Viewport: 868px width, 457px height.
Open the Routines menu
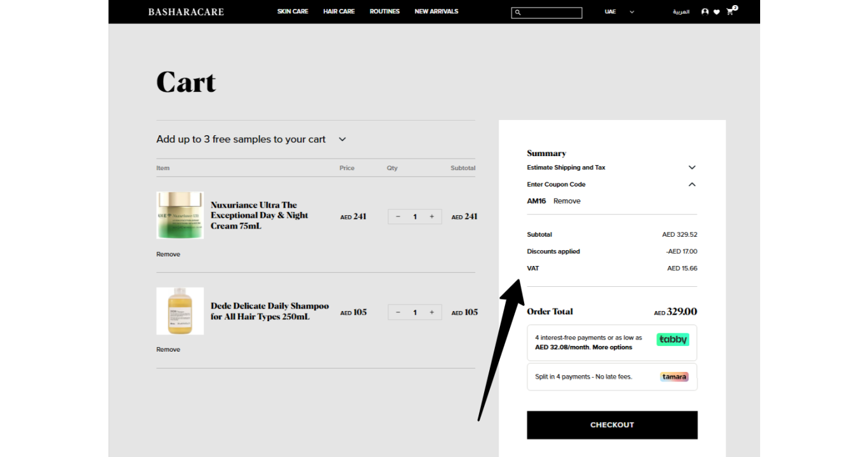(385, 11)
